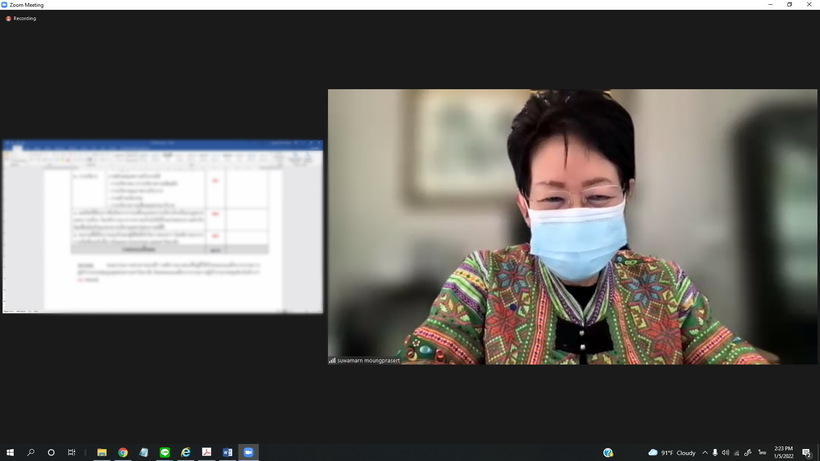This screenshot has height=461, width=820.
Task: Open Task View on the taskbar
Action: (71, 452)
